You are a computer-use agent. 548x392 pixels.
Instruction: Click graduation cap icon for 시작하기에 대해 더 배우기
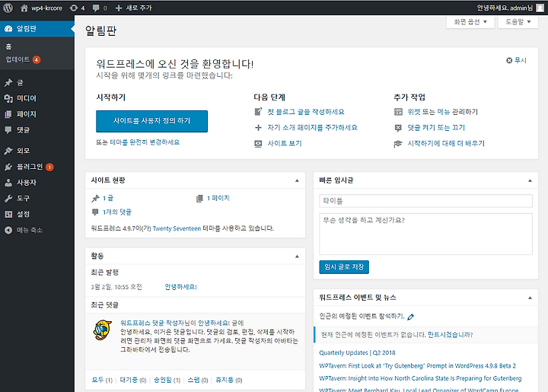tap(398, 144)
